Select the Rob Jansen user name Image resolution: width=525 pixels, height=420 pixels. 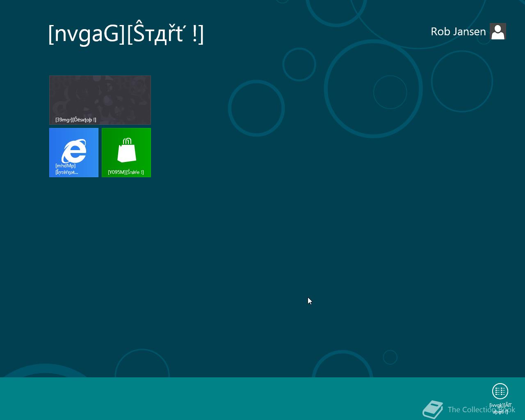pyautogui.click(x=458, y=32)
